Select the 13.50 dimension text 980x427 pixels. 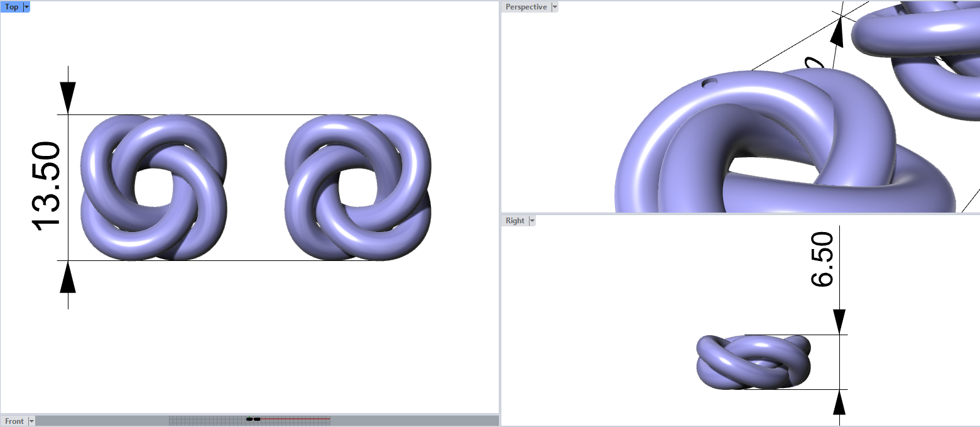pyautogui.click(x=45, y=187)
